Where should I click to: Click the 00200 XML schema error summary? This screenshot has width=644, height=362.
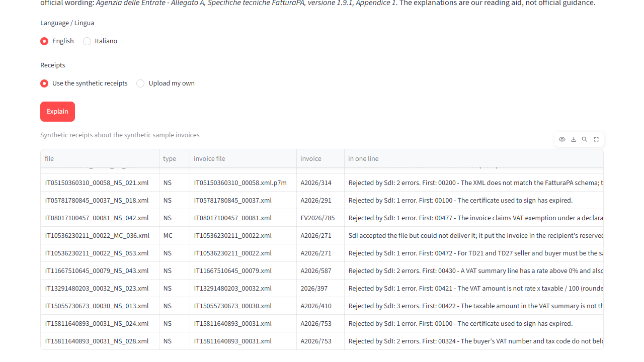pyautogui.click(x=474, y=183)
